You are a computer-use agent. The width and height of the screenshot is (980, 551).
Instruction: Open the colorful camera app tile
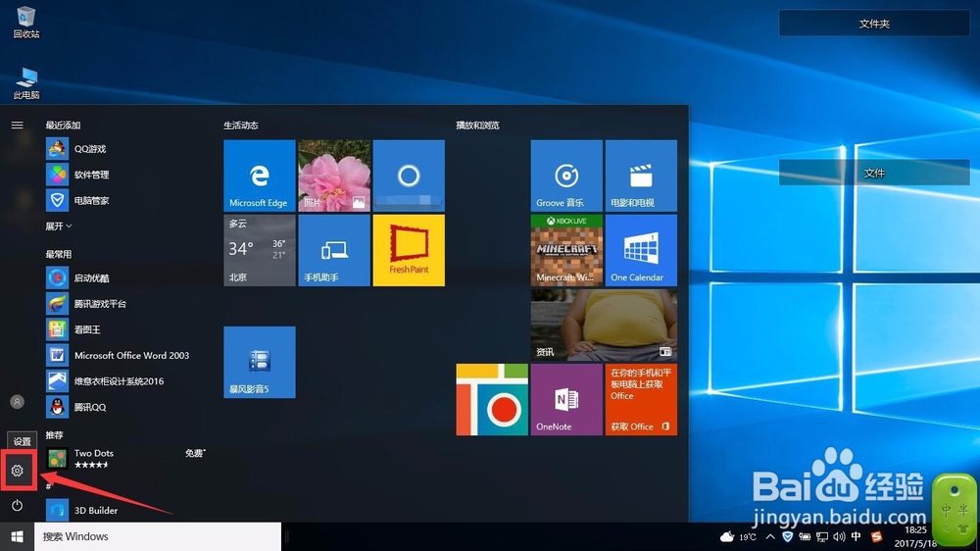coord(492,400)
